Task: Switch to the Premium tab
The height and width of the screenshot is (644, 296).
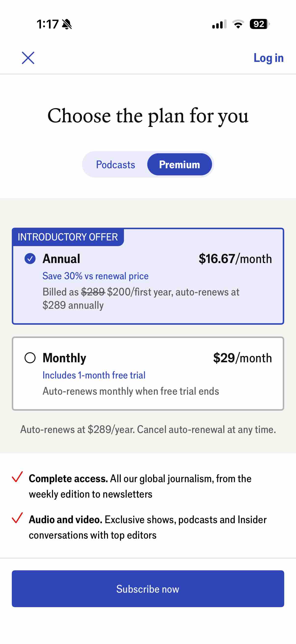Action: (x=180, y=165)
